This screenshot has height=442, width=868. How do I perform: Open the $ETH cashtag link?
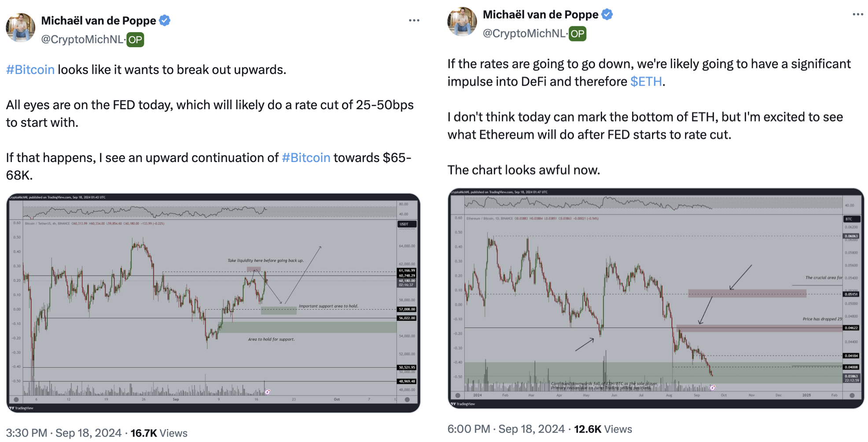click(646, 81)
